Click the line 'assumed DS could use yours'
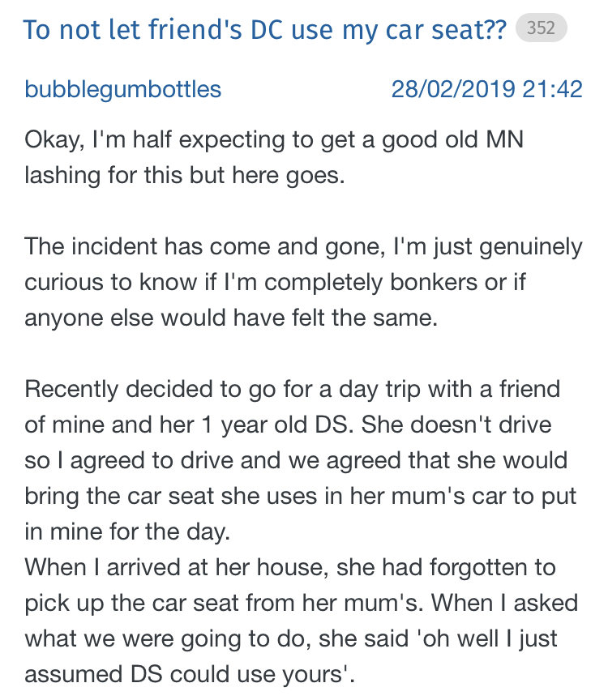608x700 pixels. point(190,674)
